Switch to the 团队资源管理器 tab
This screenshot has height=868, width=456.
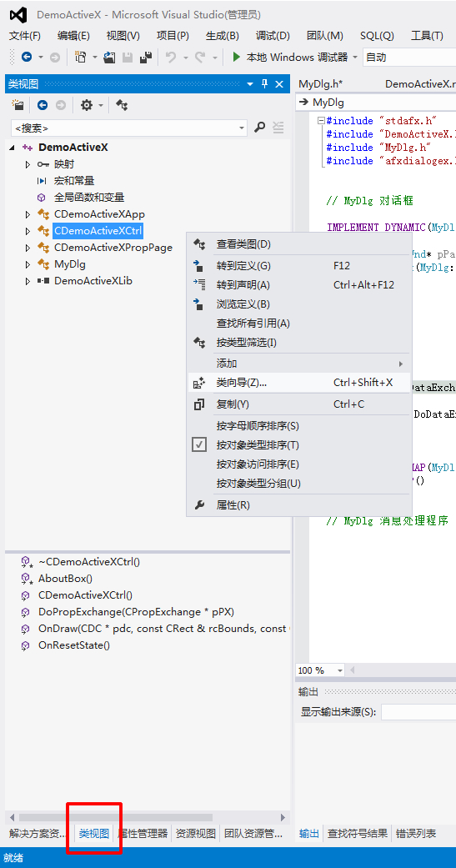tap(253, 833)
